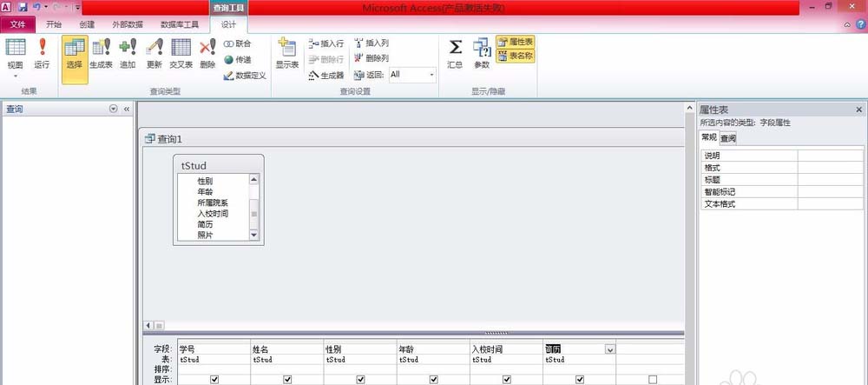
Task: Click the Save icon in quick access toolbar
Action: point(23,7)
